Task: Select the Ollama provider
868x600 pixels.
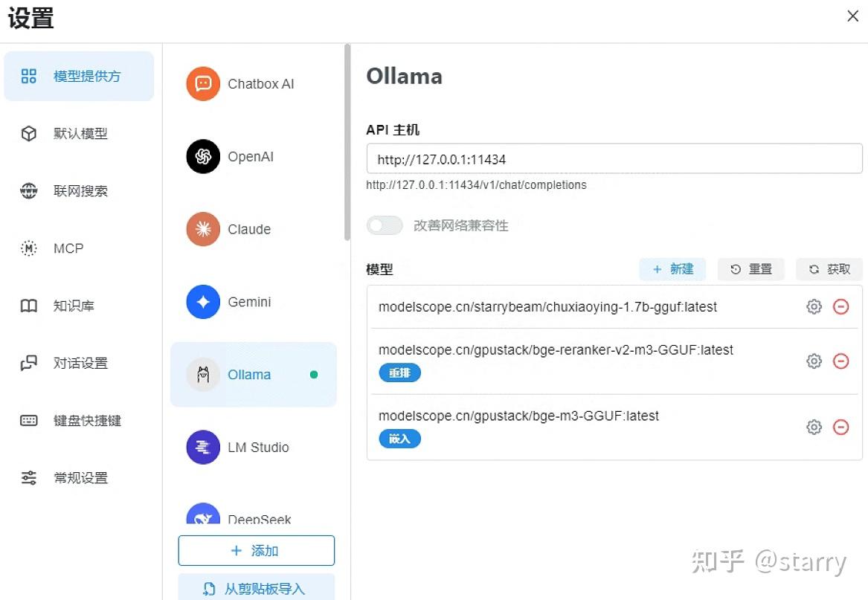Action: [x=254, y=375]
